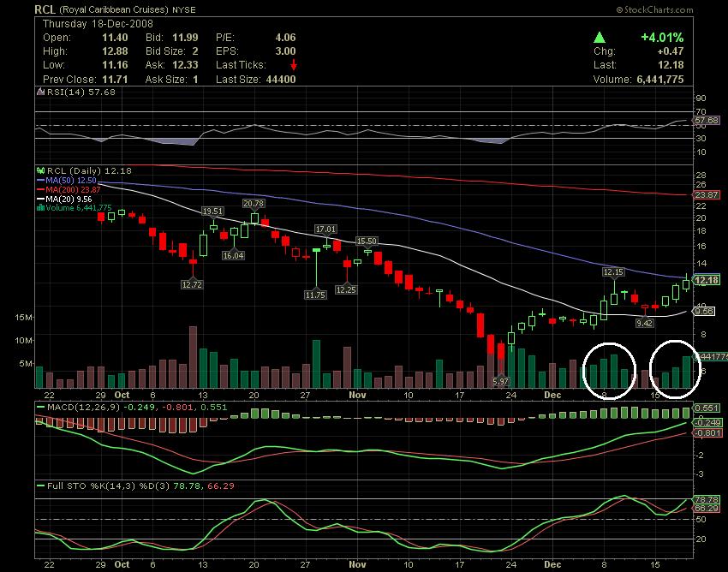The image size is (728, 572).
Task: Click the -0.801 MACD signal tag
Action: tap(707, 433)
